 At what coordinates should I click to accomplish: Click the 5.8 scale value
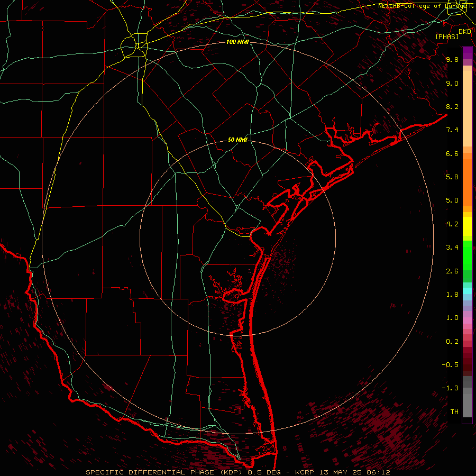[452, 177]
